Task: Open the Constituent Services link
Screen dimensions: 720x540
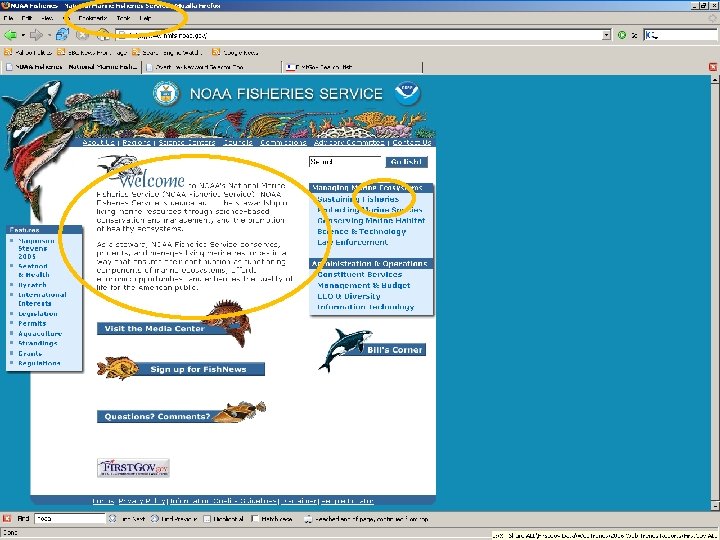Action: point(360,275)
